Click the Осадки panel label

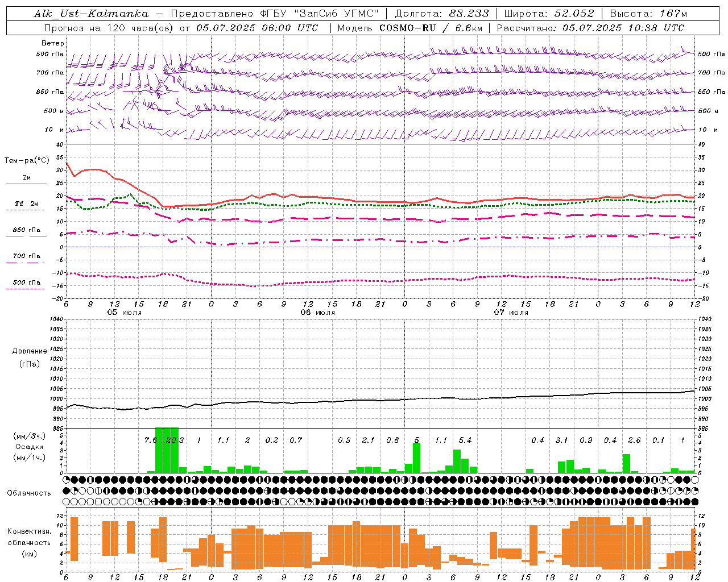tap(29, 447)
